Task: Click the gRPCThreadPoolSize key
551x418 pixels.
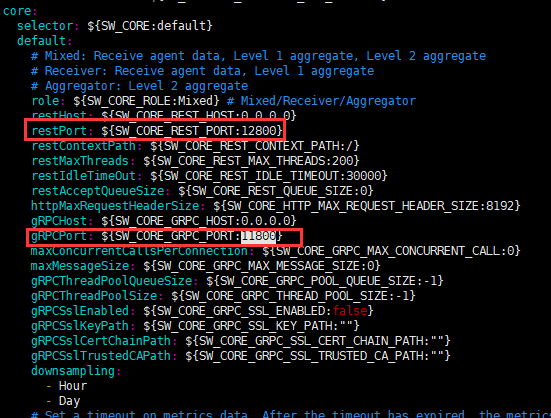Action: pos(94,296)
